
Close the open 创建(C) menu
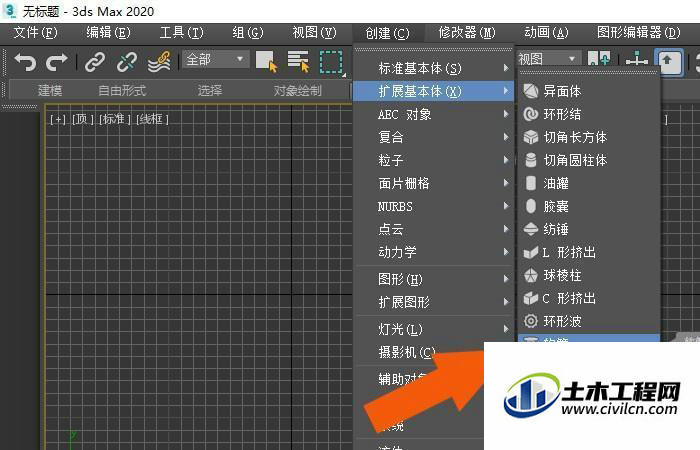coord(387,33)
